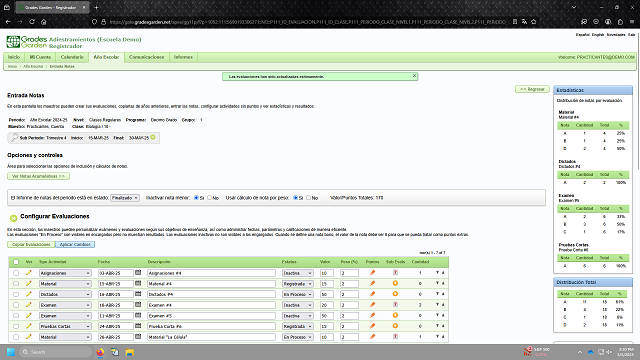
Task: Switch to the Año Escolar tab
Action: tap(106, 57)
